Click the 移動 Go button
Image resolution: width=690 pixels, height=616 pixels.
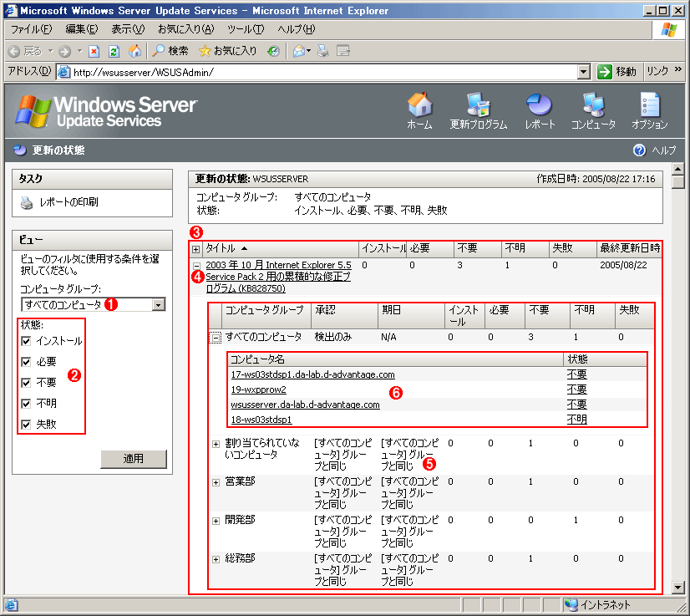pos(616,71)
